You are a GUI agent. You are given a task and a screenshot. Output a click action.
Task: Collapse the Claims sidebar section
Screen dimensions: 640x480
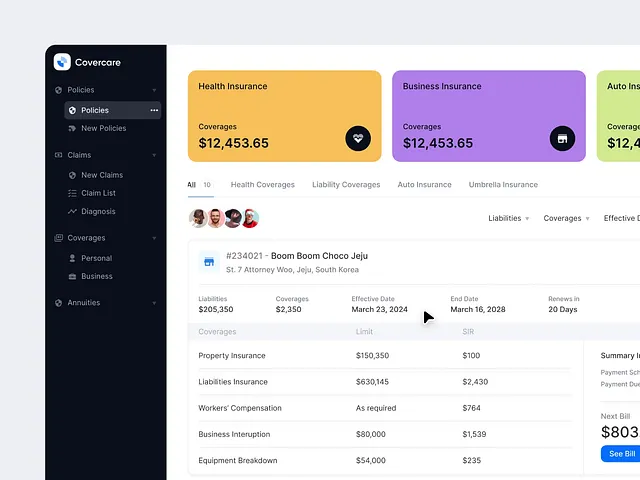pos(154,155)
